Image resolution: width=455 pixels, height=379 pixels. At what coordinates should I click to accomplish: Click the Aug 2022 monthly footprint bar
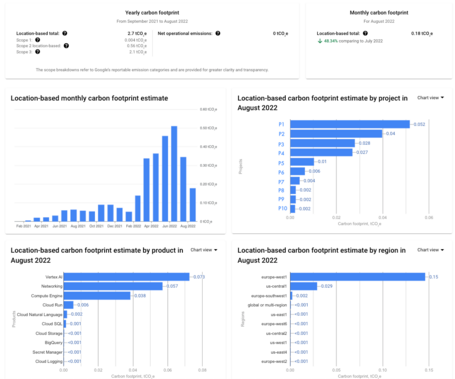pos(193,205)
